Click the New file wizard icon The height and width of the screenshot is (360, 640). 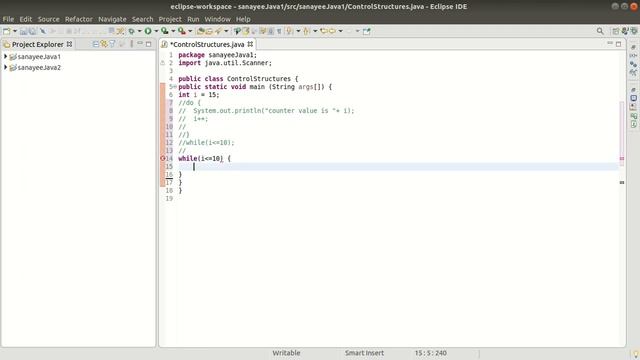click(x=6, y=31)
